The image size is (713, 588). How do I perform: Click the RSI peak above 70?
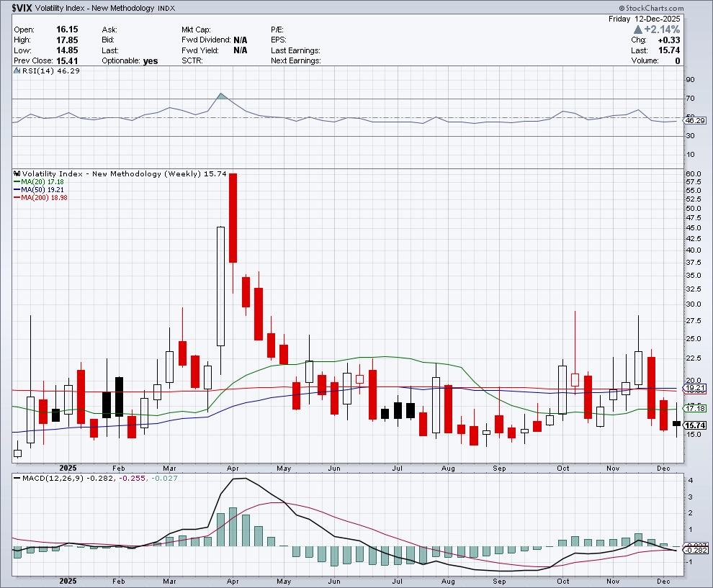point(221,95)
